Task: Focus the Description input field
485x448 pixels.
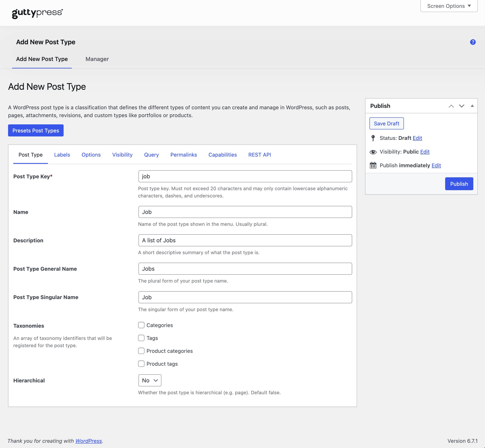Action: click(x=245, y=240)
